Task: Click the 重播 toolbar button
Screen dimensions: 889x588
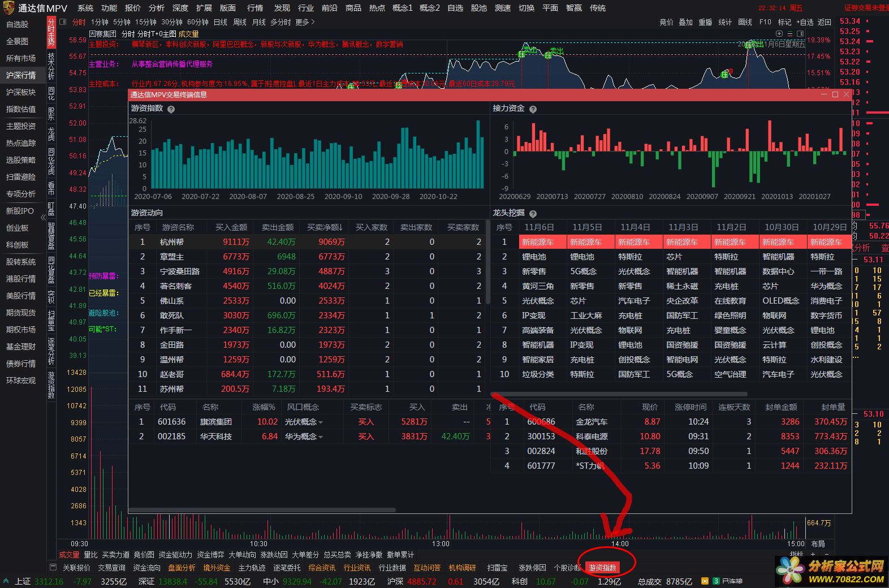Action: 705,22
